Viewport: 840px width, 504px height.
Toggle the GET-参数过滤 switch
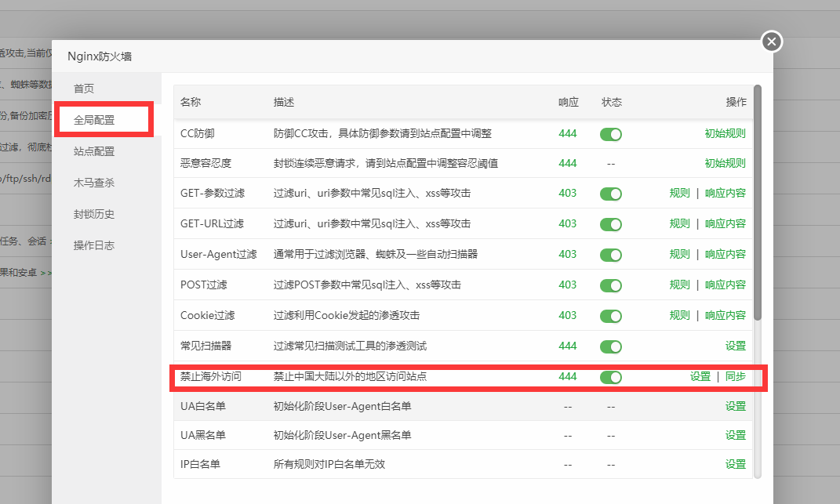coord(611,194)
